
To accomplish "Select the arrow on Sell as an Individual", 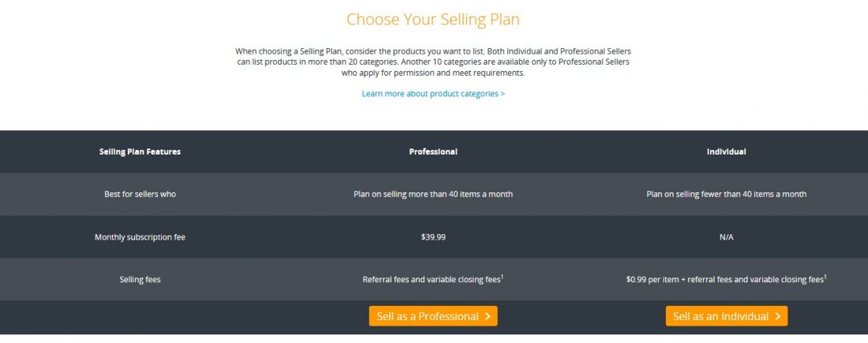I will click(x=778, y=316).
